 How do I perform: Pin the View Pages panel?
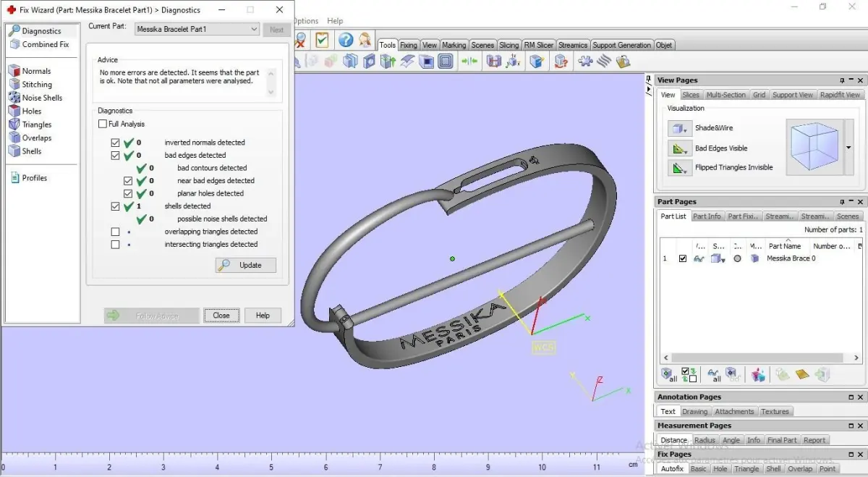842,80
